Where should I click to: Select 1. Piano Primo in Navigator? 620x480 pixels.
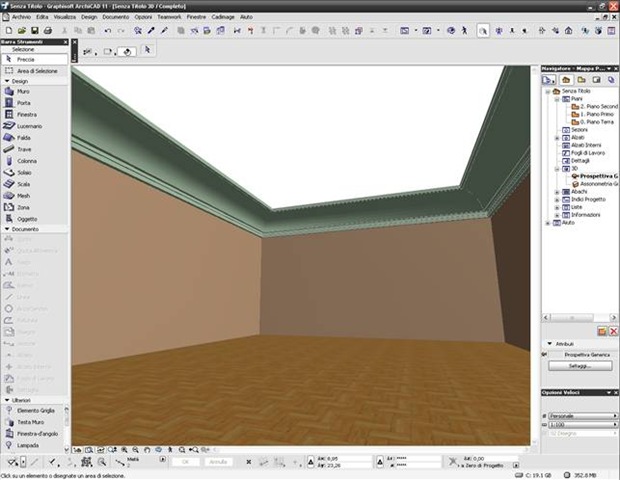coord(598,114)
